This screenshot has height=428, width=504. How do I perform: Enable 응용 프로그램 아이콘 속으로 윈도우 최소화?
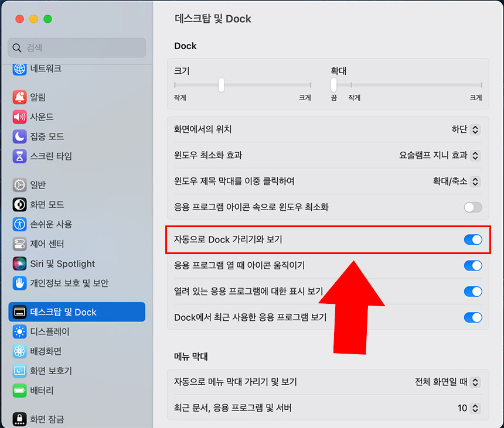pyautogui.click(x=472, y=207)
